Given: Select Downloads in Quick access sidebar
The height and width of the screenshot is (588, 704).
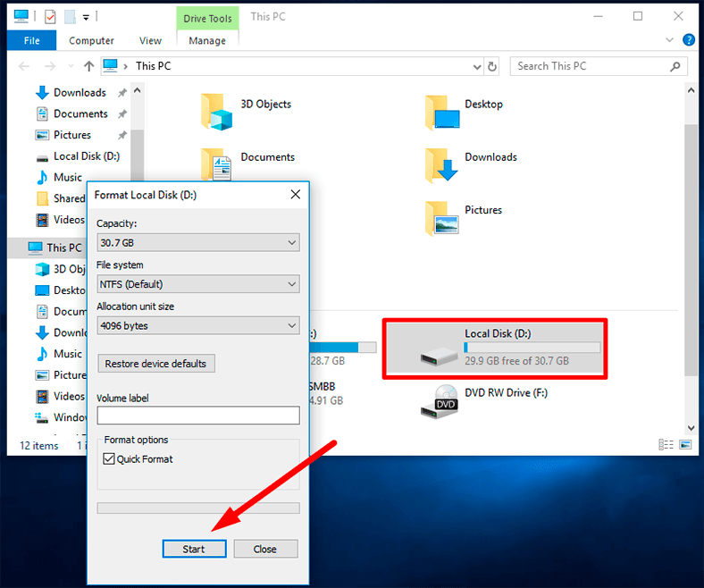Looking at the screenshot, I should [80, 93].
